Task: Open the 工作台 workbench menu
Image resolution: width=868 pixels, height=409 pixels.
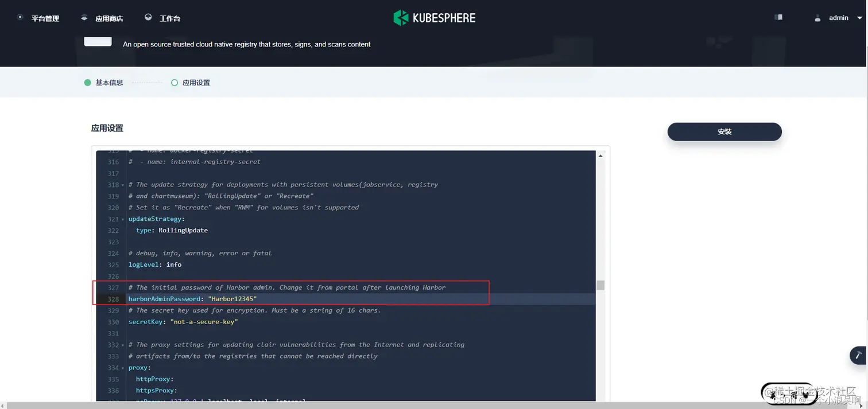Action: tap(170, 18)
